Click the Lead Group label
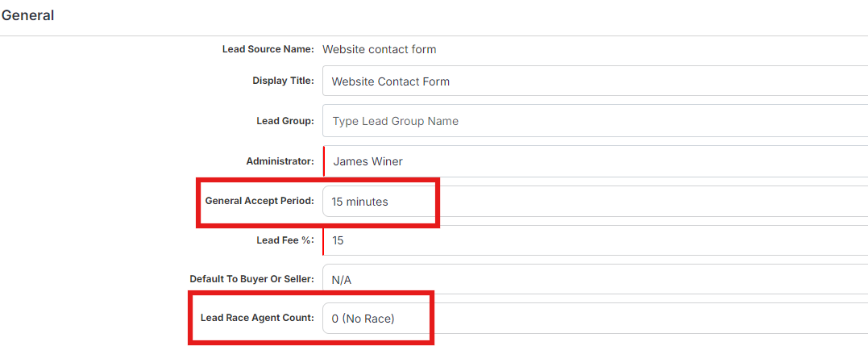This screenshot has width=868, height=346. point(285,121)
